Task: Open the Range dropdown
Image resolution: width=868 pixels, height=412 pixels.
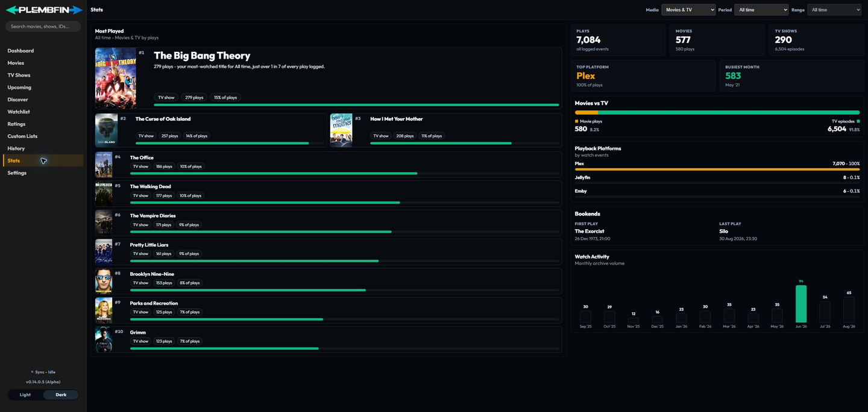Action: (834, 10)
